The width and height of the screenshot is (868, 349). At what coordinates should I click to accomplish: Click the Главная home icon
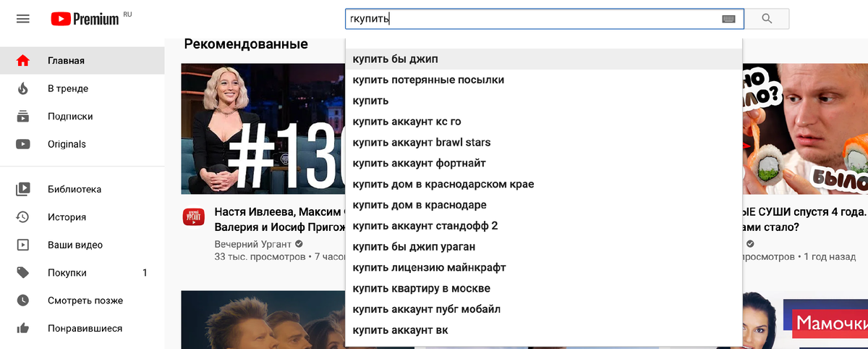[x=23, y=61]
